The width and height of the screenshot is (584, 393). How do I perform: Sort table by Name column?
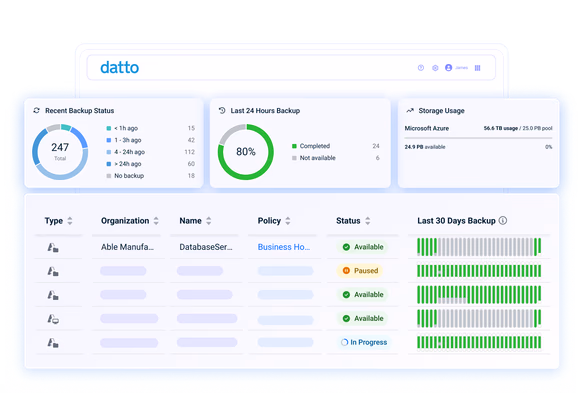coord(209,221)
